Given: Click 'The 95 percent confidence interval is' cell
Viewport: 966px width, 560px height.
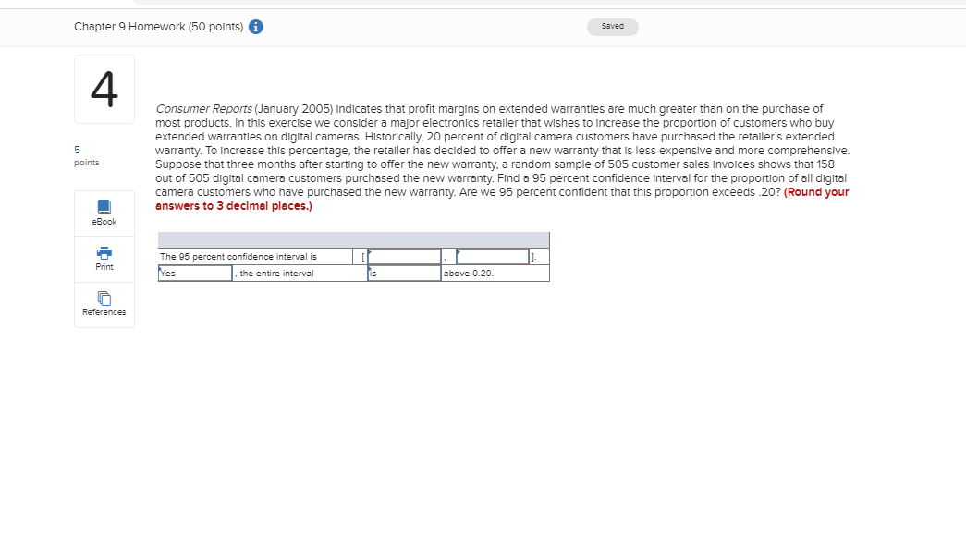Looking at the screenshot, I should (x=255, y=257).
